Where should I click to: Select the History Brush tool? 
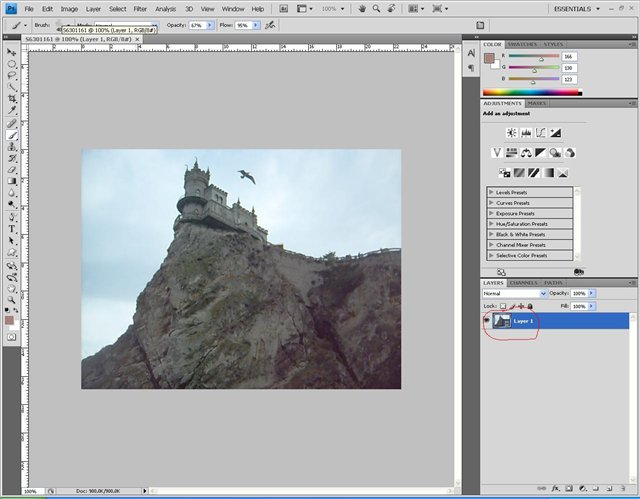click(11, 158)
